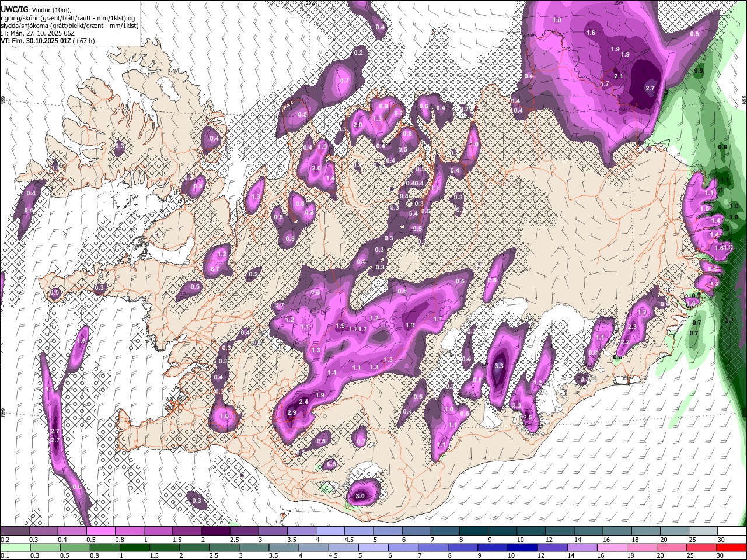This screenshot has width=747, height=560.
Task: Click the 6–7 slate blue swatch in the top legend row
Action: [x=417, y=531]
